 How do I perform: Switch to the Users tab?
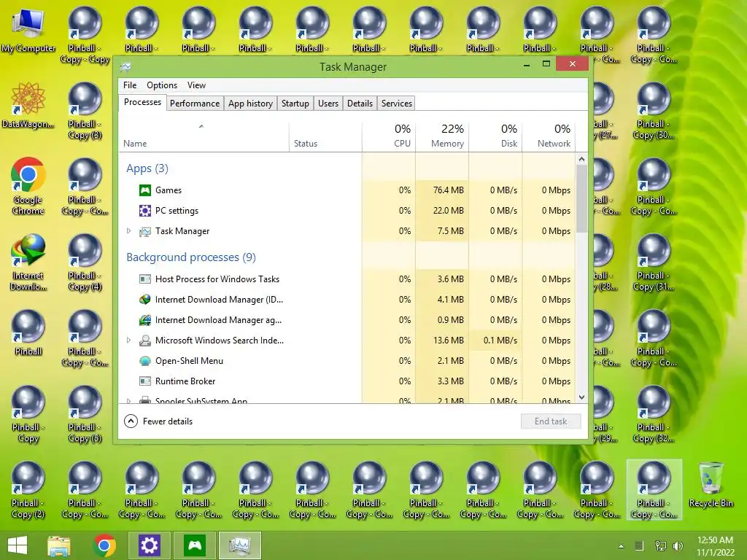(328, 104)
